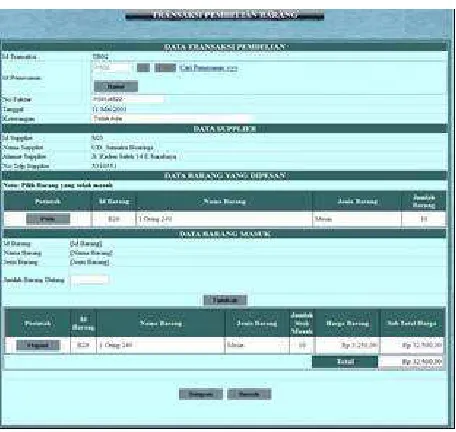Click the Keterangan text field
The image size is (456, 432).
[x=173, y=118]
